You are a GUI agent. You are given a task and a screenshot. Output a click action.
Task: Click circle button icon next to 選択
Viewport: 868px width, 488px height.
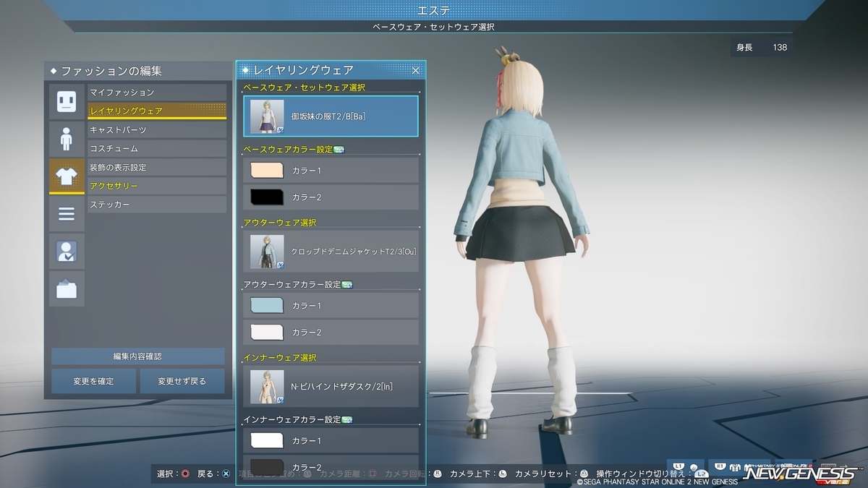point(186,474)
